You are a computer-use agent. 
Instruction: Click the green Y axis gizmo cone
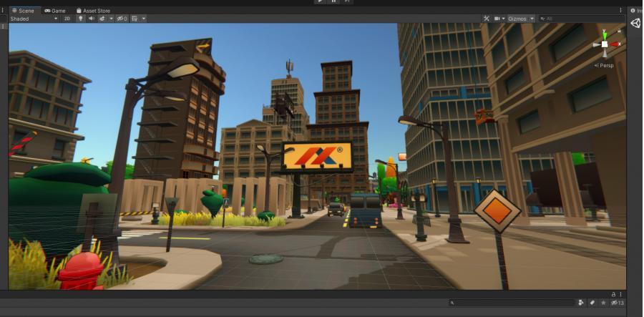tap(605, 35)
